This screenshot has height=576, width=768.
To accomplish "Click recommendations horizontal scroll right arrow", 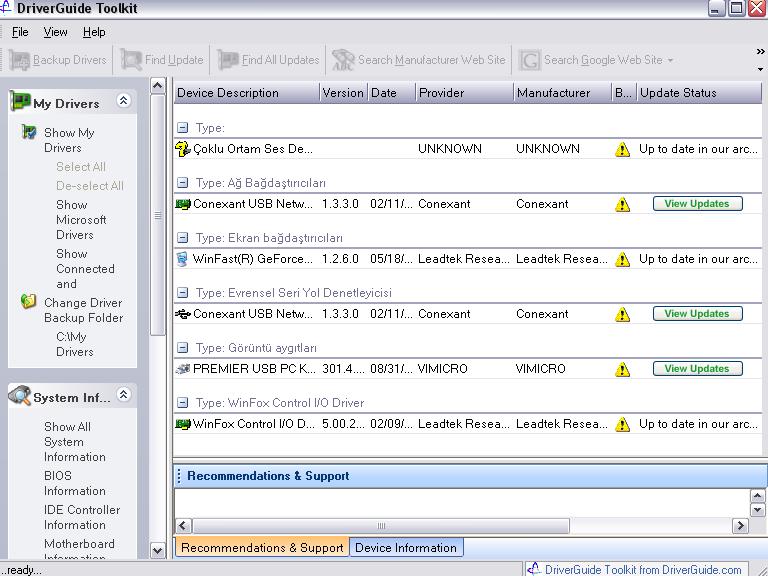I will 740,526.
